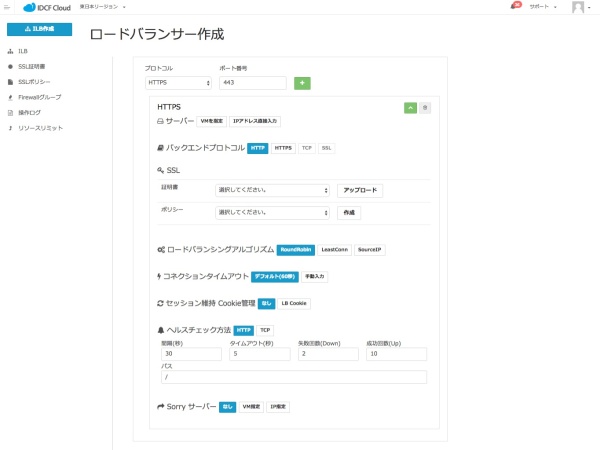Open the ポリシー selection dropdown

pyautogui.click(x=272, y=212)
